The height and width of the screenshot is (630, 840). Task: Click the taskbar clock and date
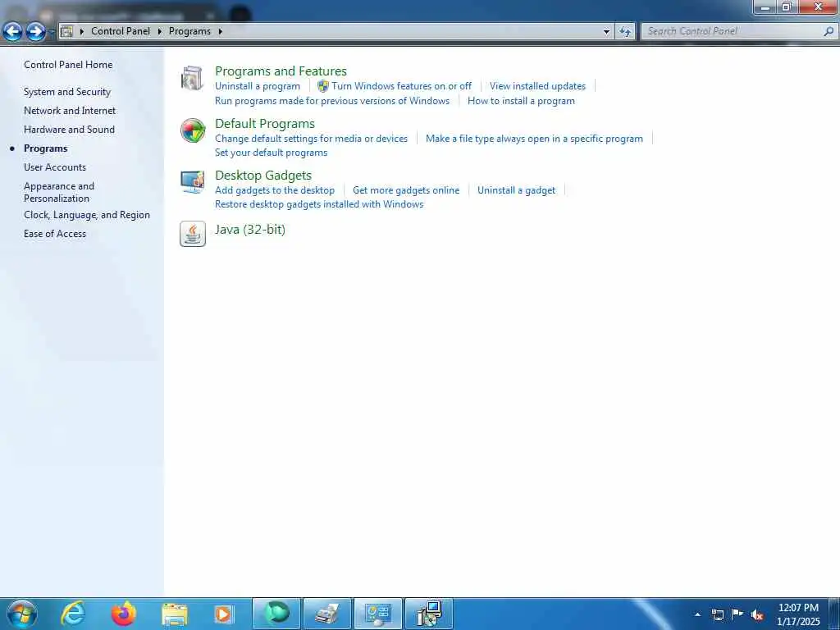click(x=798, y=614)
